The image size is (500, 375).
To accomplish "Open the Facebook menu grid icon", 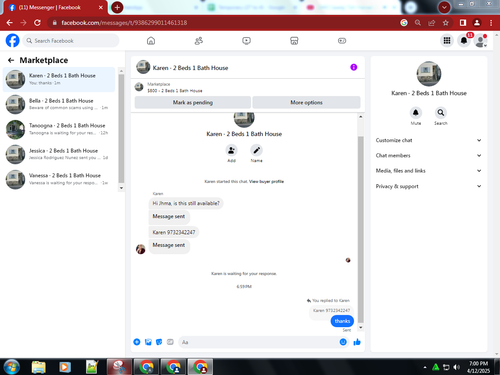I will 447,41.
